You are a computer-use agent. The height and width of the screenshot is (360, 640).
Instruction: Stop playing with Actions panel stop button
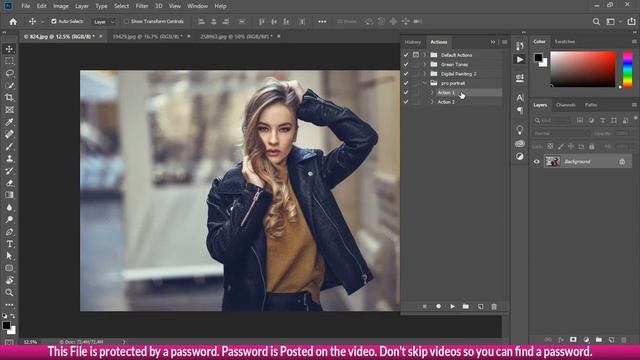[x=424, y=307]
